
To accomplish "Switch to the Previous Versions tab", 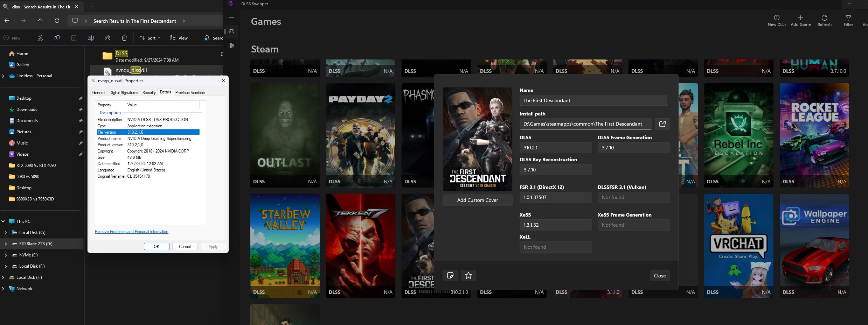I will [x=190, y=93].
